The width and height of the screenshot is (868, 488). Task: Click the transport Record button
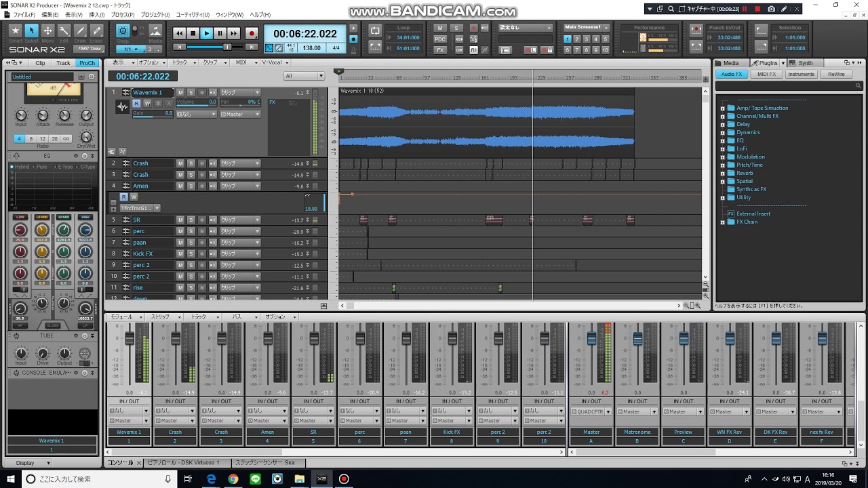[x=252, y=33]
